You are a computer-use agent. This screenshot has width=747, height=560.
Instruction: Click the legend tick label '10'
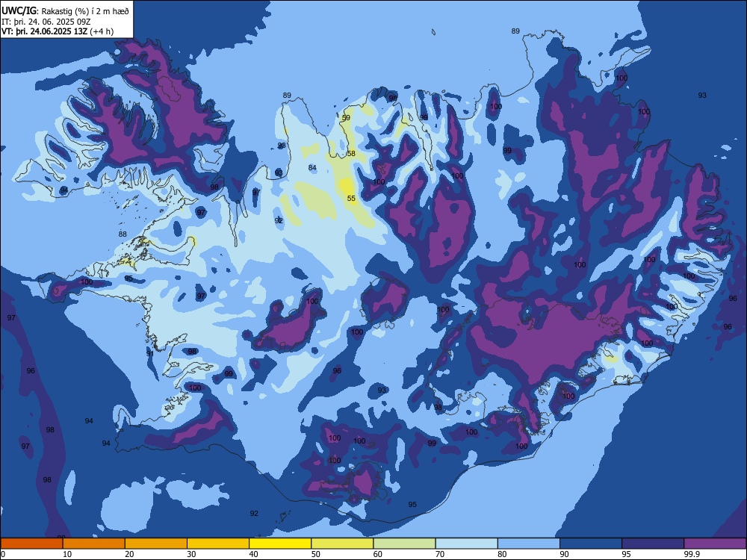point(67,554)
